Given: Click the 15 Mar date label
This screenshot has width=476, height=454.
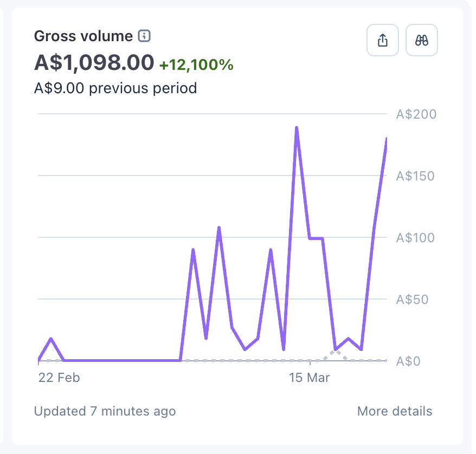Looking at the screenshot, I should (310, 378).
